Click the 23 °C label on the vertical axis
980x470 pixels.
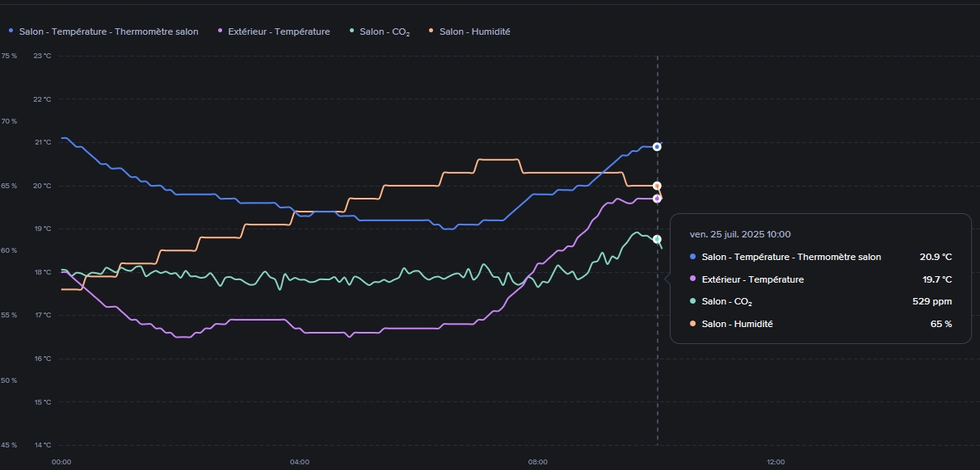click(42, 56)
